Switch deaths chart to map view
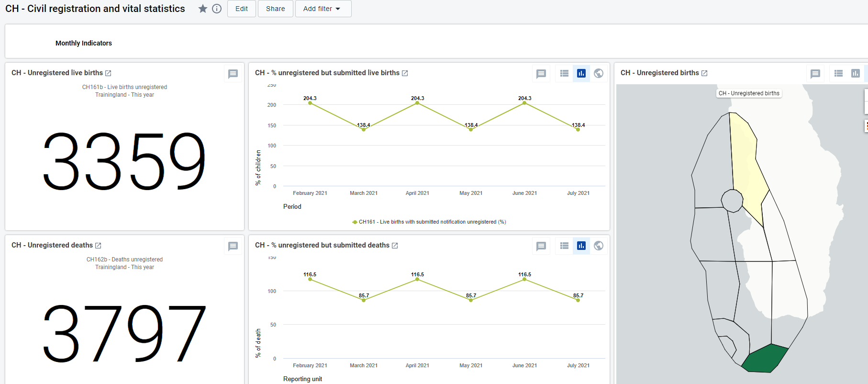 tap(599, 246)
